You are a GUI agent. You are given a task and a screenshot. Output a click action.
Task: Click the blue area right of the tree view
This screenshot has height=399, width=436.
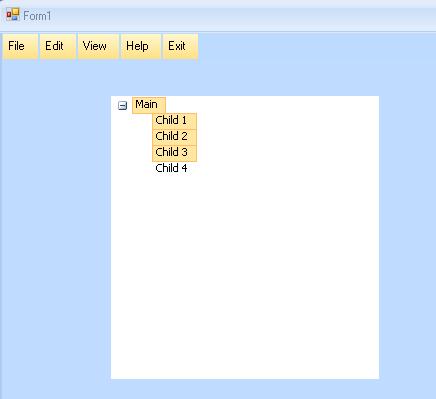(407, 233)
